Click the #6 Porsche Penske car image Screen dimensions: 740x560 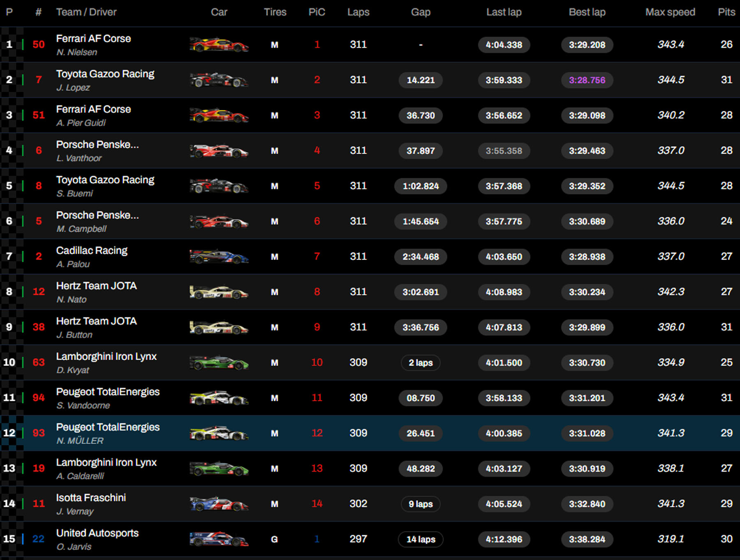219,150
